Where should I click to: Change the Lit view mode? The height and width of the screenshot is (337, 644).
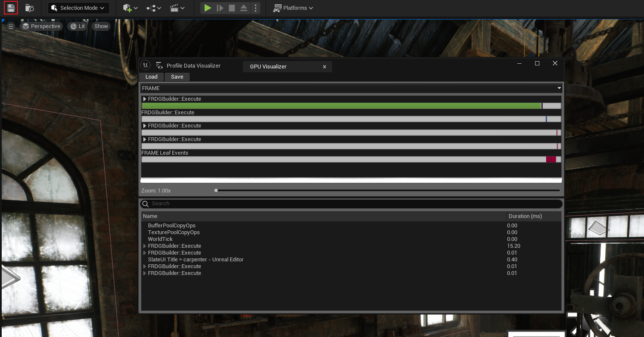click(78, 26)
